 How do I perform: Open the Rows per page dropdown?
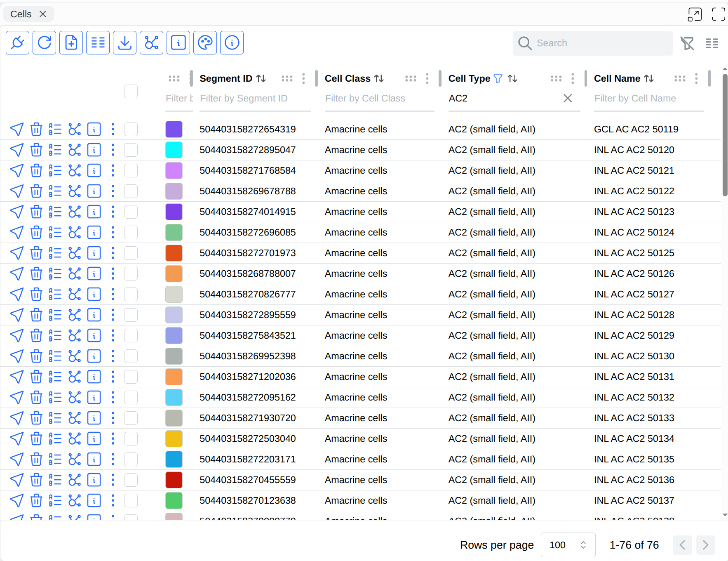tap(568, 545)
